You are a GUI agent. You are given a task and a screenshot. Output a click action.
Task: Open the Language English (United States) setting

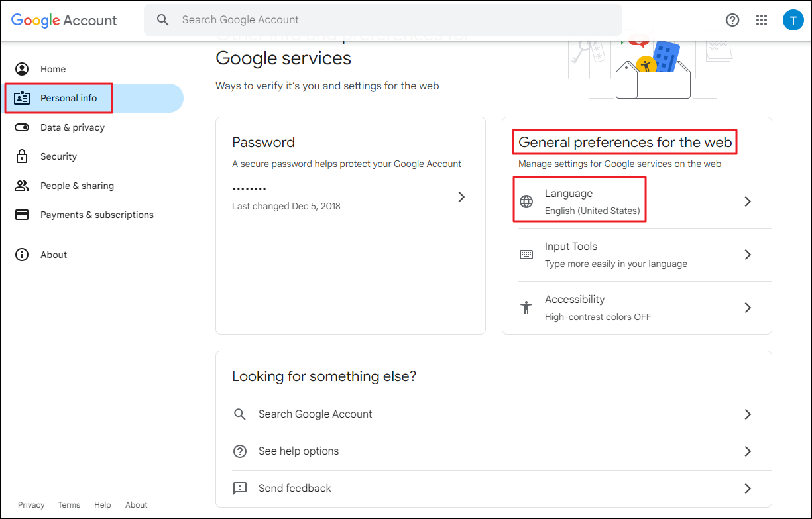636,202
